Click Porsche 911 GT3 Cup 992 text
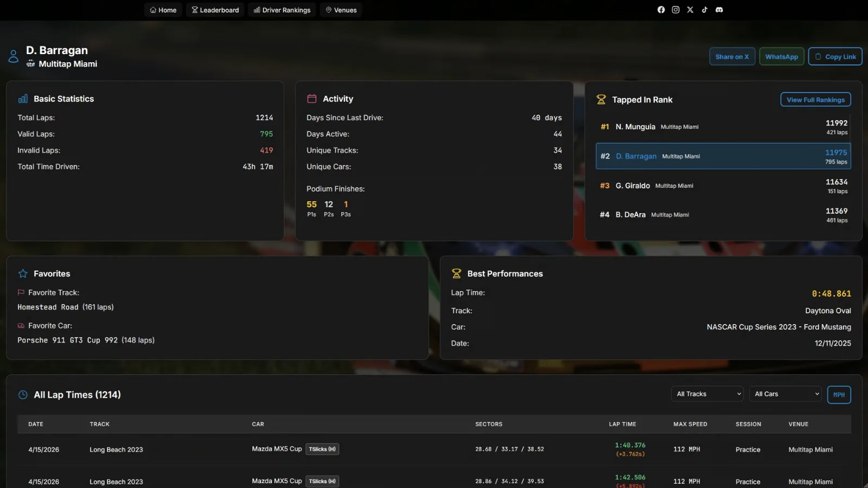The width and height of the screenshot is (868, 488). tap(67, 340)
